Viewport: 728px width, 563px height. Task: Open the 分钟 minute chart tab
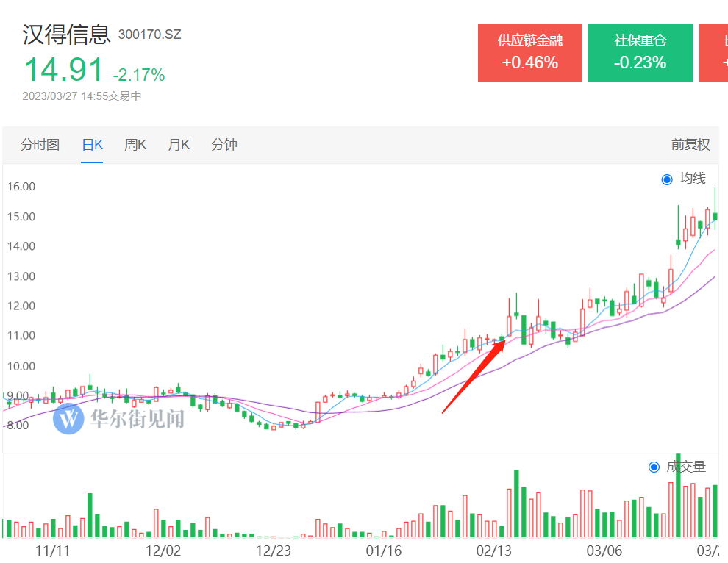[x=224, y=145]
